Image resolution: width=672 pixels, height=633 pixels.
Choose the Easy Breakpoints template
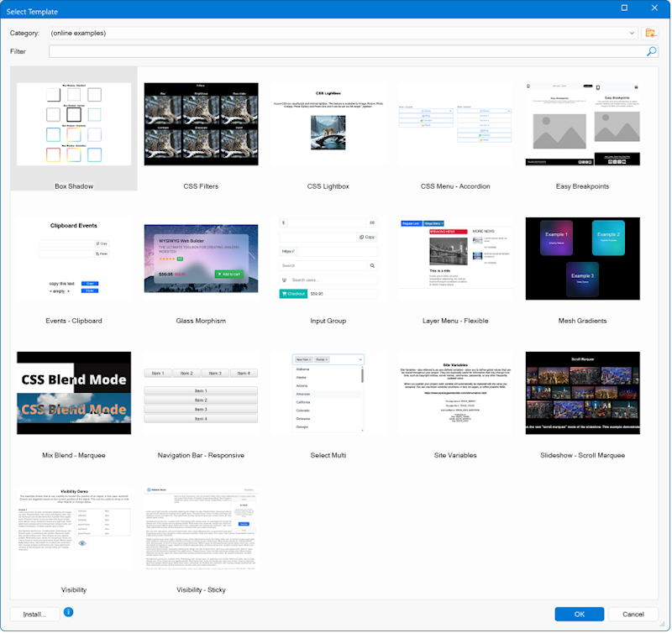pyautogui.click(x=582, y=124)
